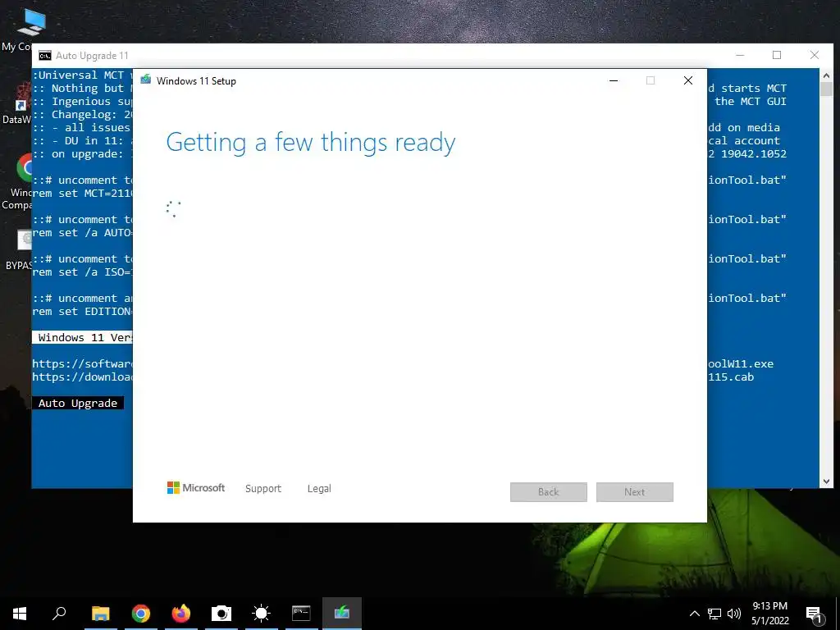Viewport: 840px width, 630px height.
Task: Close the Windows 11 Setup window
Action: tap(688, 80)
